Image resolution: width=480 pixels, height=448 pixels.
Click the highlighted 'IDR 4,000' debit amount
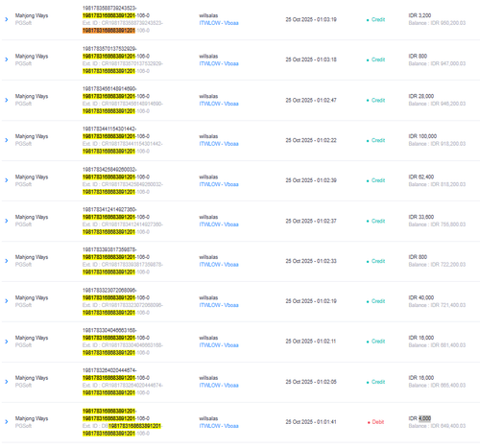point(420,418)
